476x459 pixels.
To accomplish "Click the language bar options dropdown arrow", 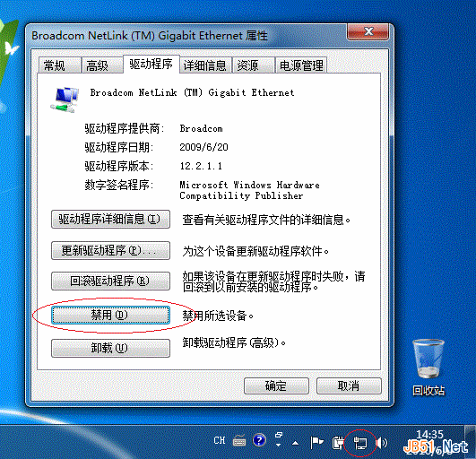I will [x=279, y=446].
